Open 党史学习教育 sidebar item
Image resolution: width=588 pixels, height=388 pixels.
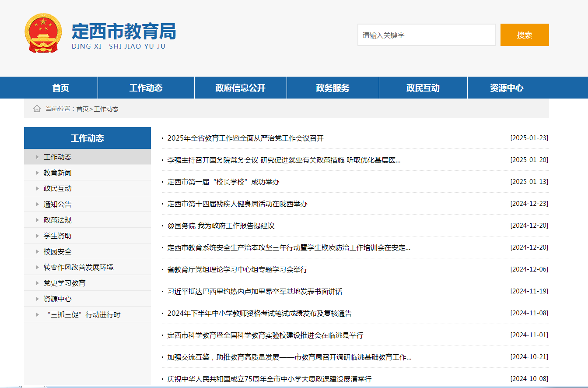(x=64, y=283)
